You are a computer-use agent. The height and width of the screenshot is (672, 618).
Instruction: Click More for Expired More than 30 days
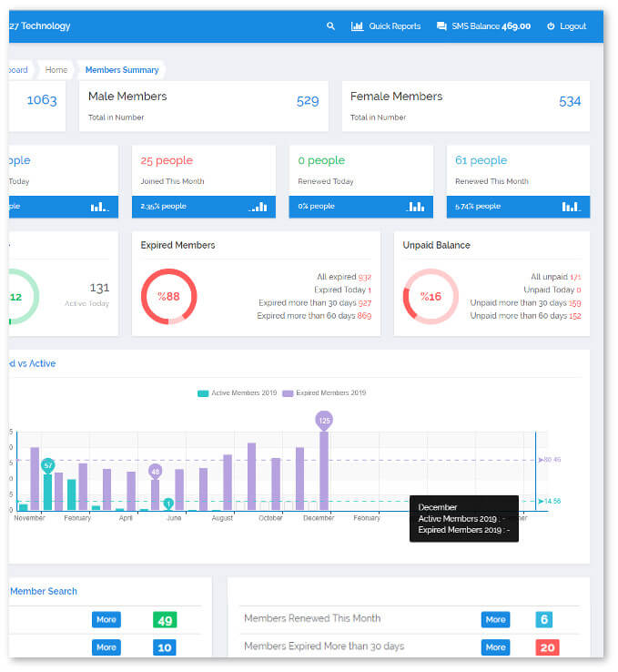pos(495,647)
